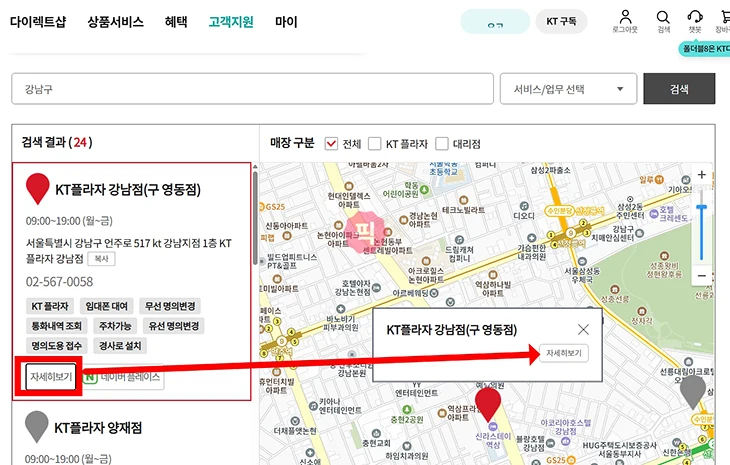The image size is (730, 465).
Task: Click the red location marker on map
Action: 488,405
